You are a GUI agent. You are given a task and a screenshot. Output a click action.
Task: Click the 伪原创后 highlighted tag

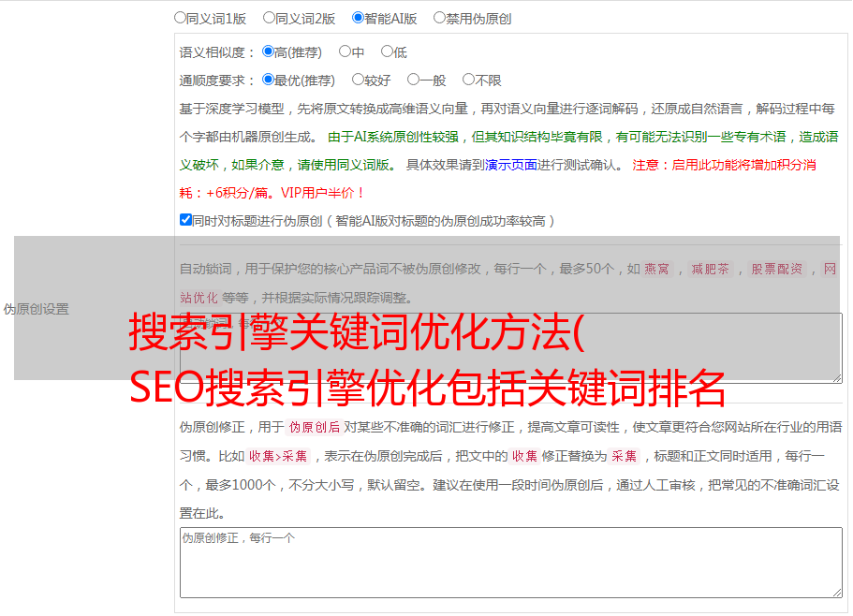[x=315, y=427]
